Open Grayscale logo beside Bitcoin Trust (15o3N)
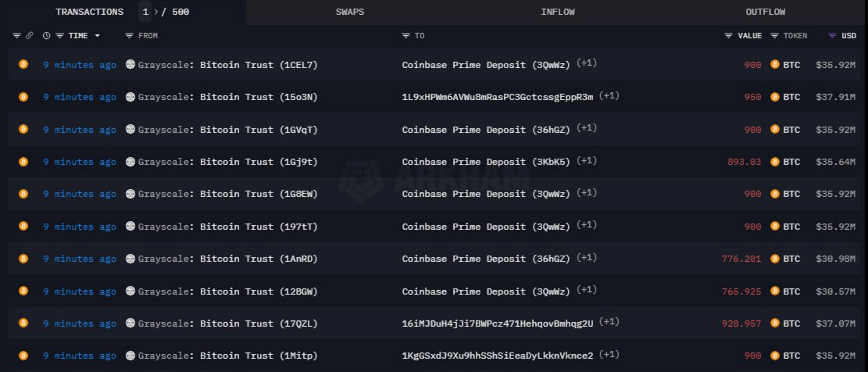 pos(130,97)
